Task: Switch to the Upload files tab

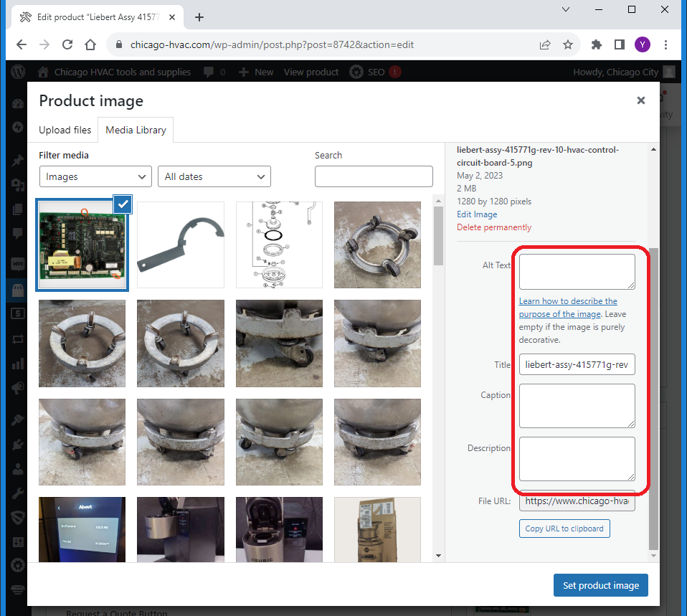Action: click(65, 130)
